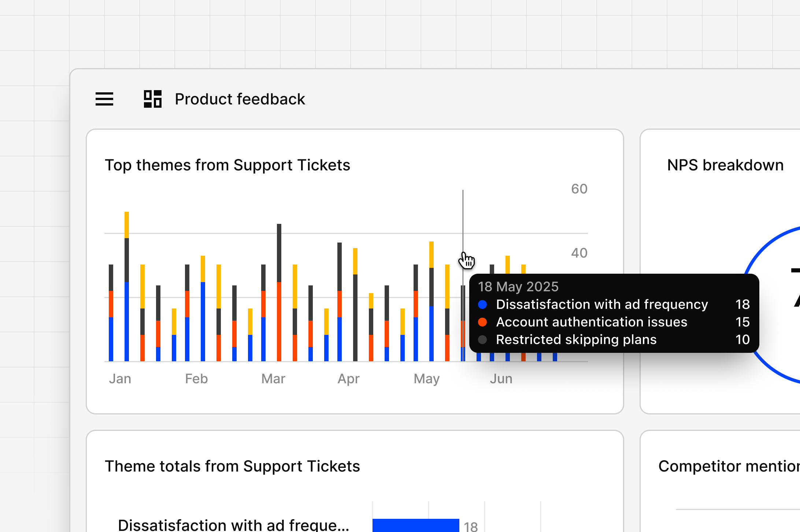Image resolution: width=800 pixels, height=532 pixels.
Task: Open the Product feedback dashboard title menu
Action: coord(240,99)
